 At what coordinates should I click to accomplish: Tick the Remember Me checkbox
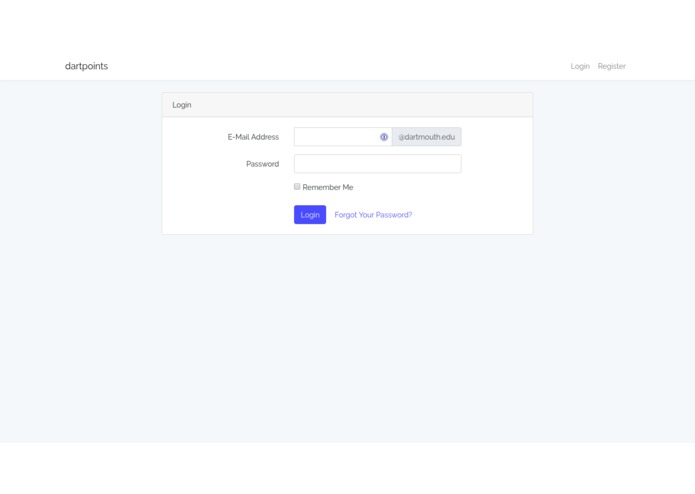(x=297, y=187)
